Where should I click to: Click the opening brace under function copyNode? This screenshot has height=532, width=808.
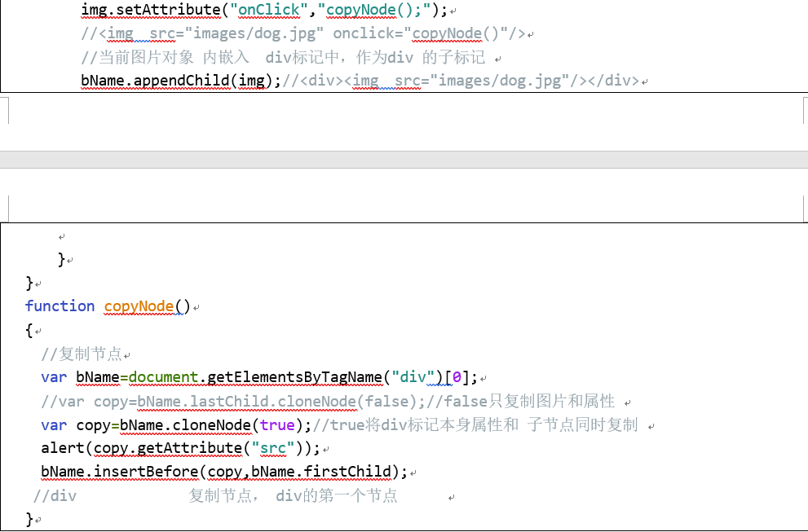point(29,330)
